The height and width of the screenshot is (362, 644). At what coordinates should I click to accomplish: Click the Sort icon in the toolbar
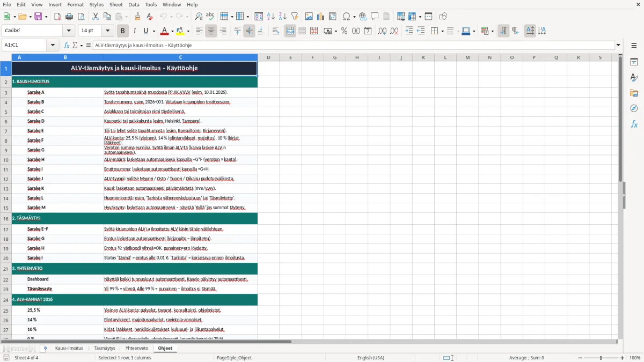[x=259, y=17]
